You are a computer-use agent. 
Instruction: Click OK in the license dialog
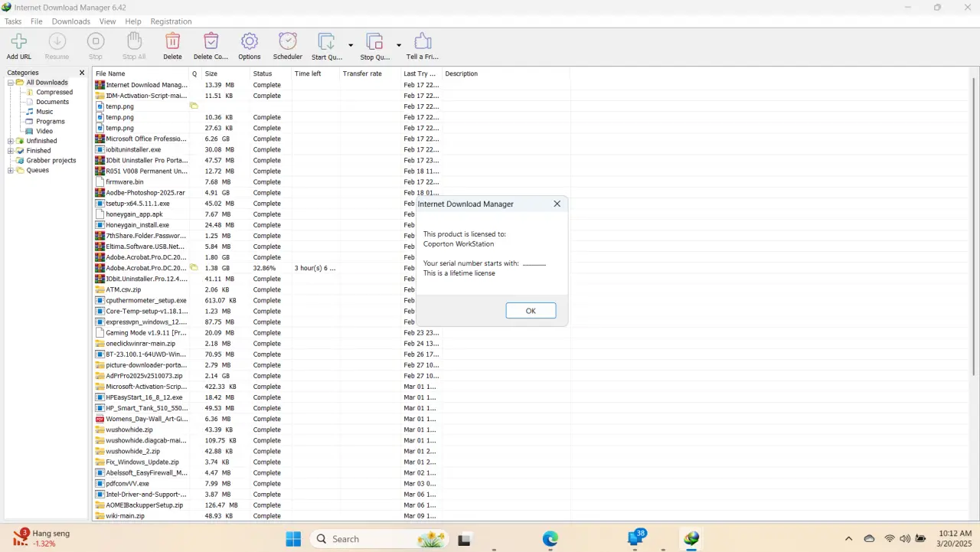531,311
